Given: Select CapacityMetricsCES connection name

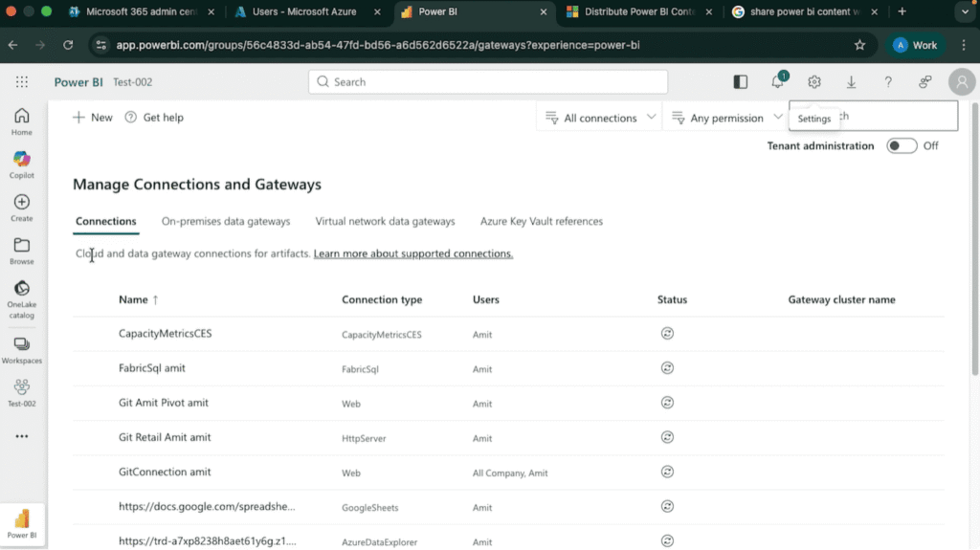Looking at the screenshot, I should point(165,334).
